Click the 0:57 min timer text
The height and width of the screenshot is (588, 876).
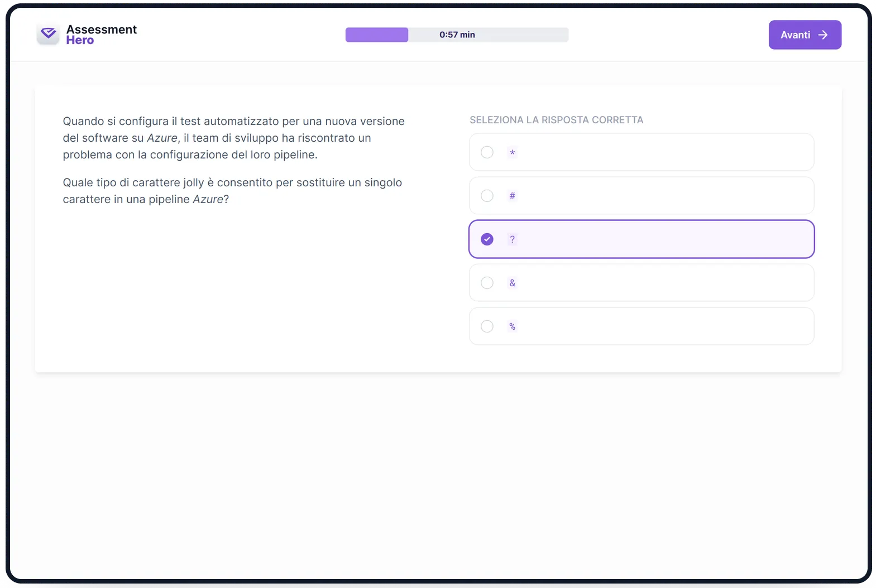pyautogui.click(x=457, y=35)
